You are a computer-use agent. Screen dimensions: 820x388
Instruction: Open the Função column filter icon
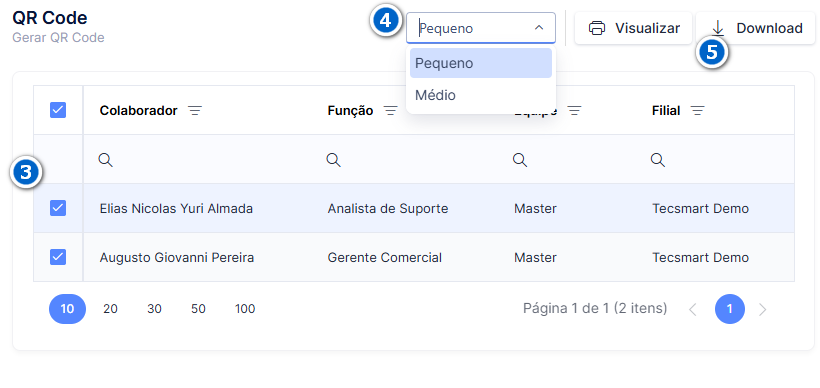tap(391, 111)
